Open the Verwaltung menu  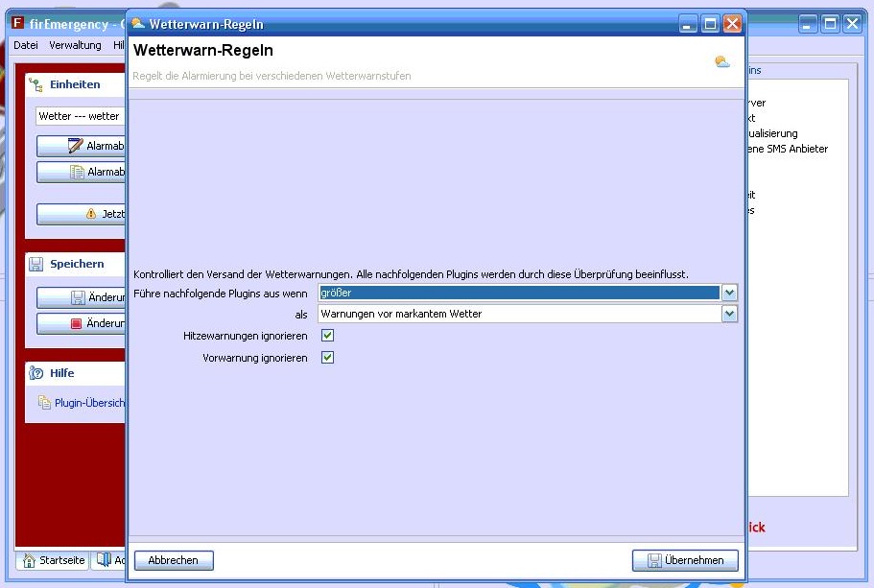(75, 45)
